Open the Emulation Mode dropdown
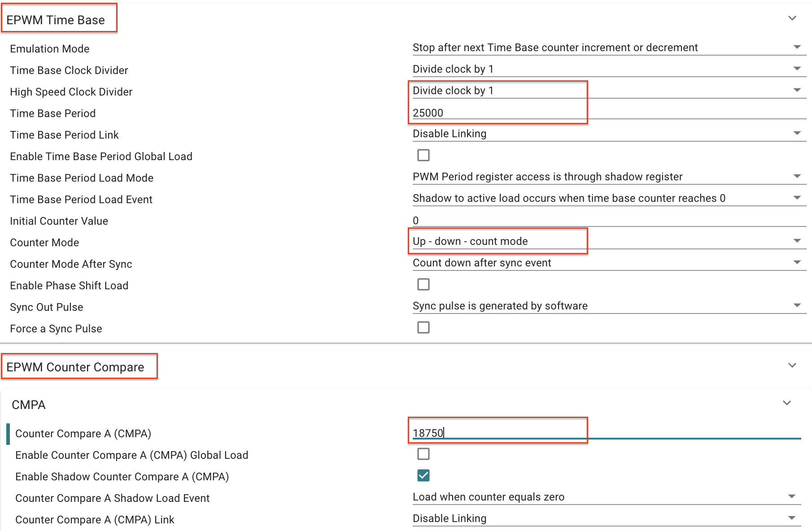This screenshot has width=812, height=531. coord(608,48)
